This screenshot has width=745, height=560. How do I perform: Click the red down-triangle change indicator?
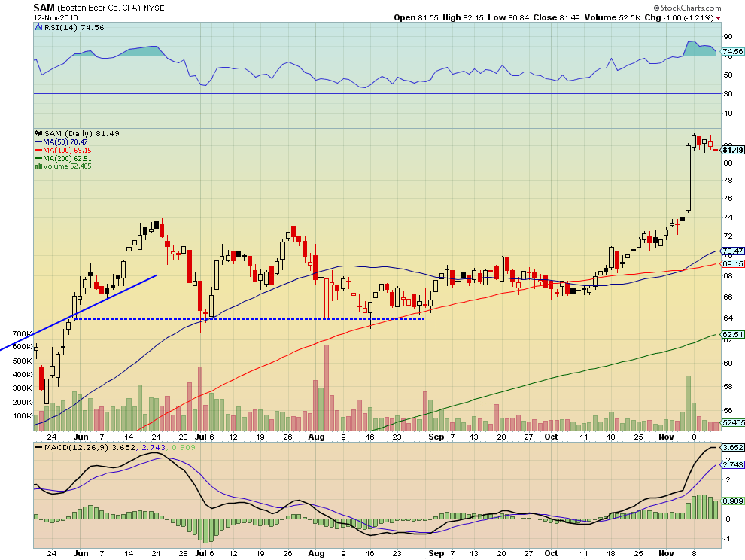[719, 17]
